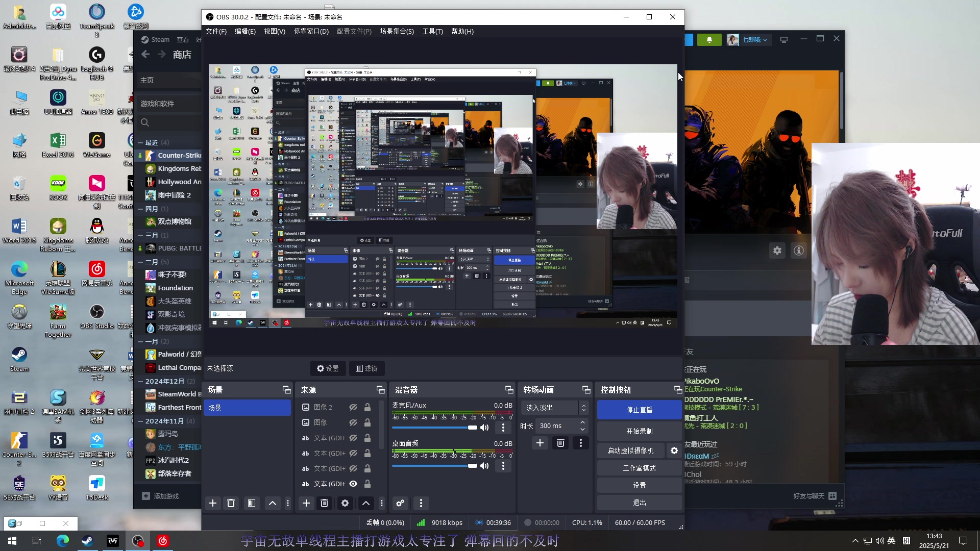980x551 pixels.
Task: Open 桌面音频 three-dot options menu
Action: (x=503, y=466)
